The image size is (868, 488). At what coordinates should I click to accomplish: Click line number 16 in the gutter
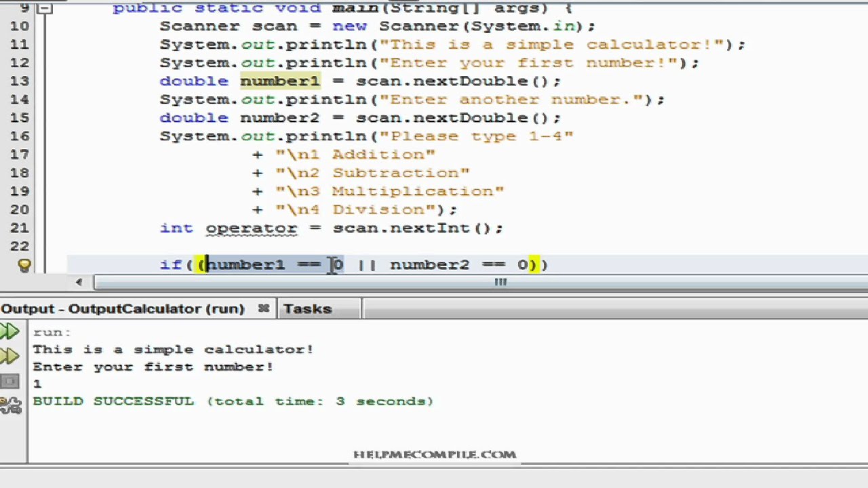click(x=20, y=136)
